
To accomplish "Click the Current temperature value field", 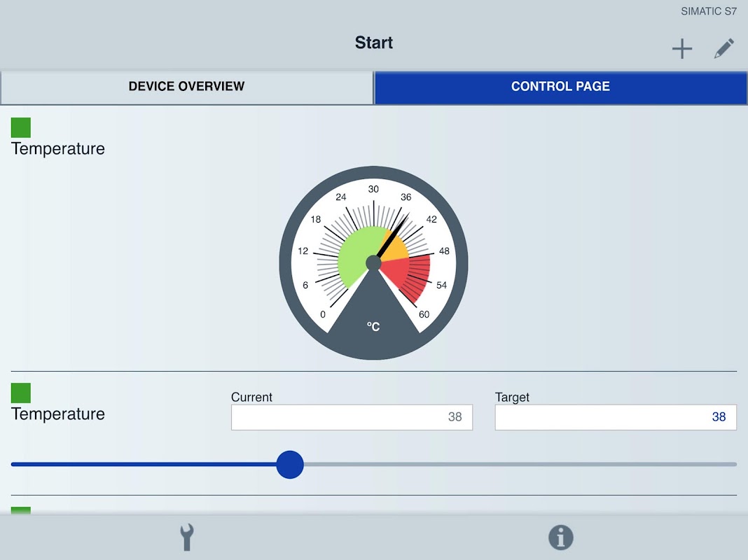I will 352,417.
